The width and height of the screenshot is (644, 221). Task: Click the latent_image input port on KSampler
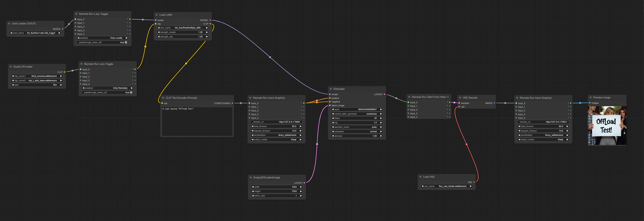330,106
